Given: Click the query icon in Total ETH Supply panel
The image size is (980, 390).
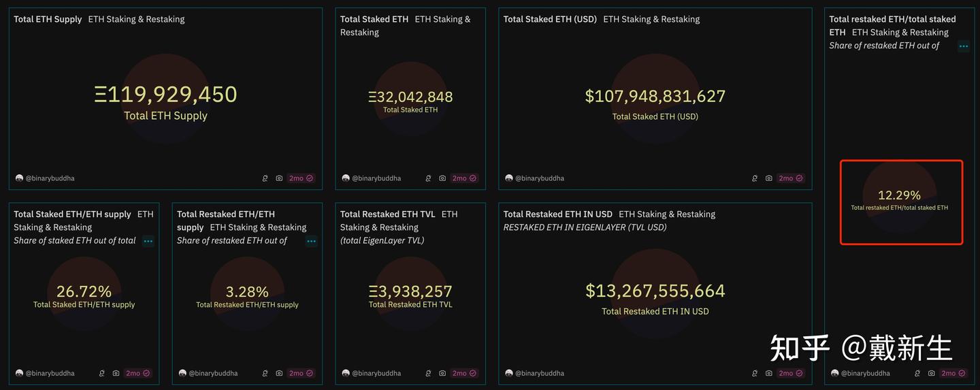Looking at the screenshot, I should coord(265,178).
